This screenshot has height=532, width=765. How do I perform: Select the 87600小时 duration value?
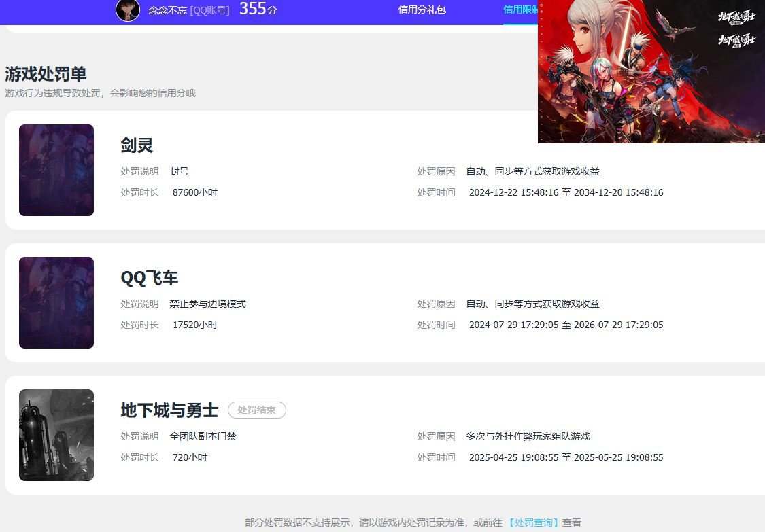tap(195, 192)
